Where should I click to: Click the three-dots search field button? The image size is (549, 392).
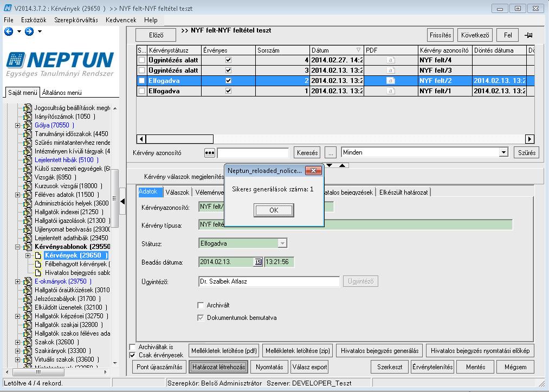209,153
